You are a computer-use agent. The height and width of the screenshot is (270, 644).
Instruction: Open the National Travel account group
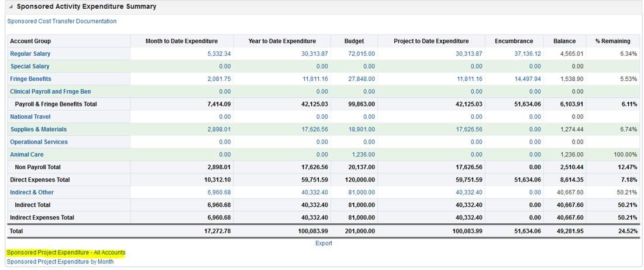[x=30, y=117]
